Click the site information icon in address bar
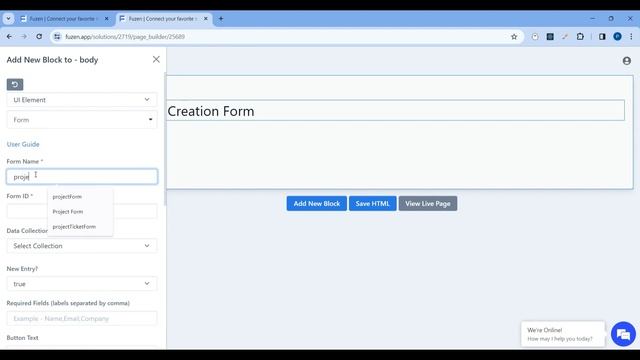 [57, 37]
